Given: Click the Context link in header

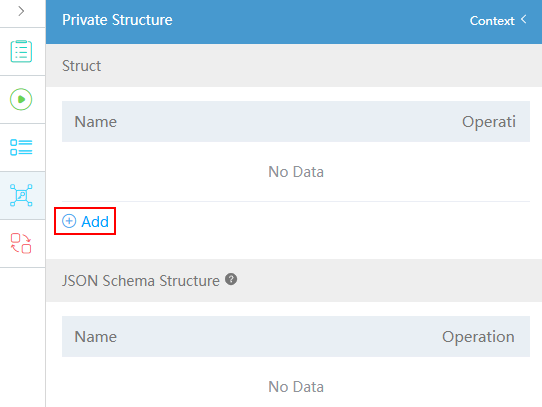Looking at the screenshot, I should [492, 21].
